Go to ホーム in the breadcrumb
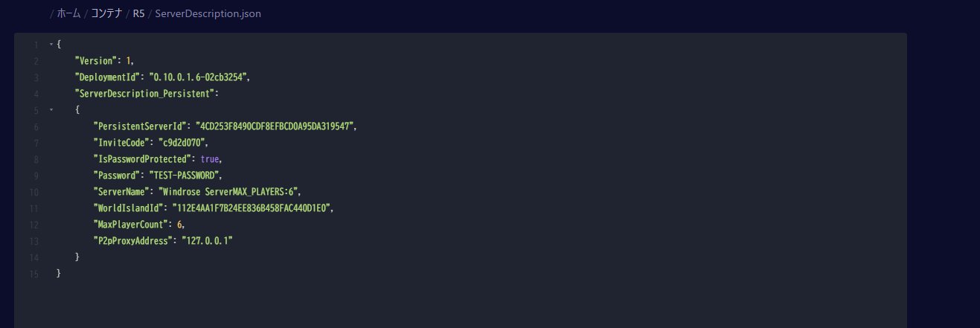980x328 pixels. pos(68,14)
